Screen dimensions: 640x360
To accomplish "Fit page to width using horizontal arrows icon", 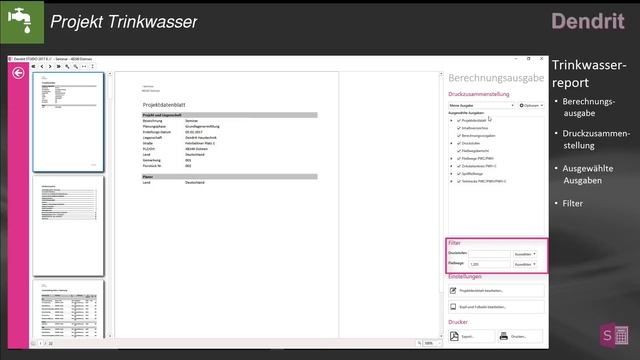I will coord(84,66).
